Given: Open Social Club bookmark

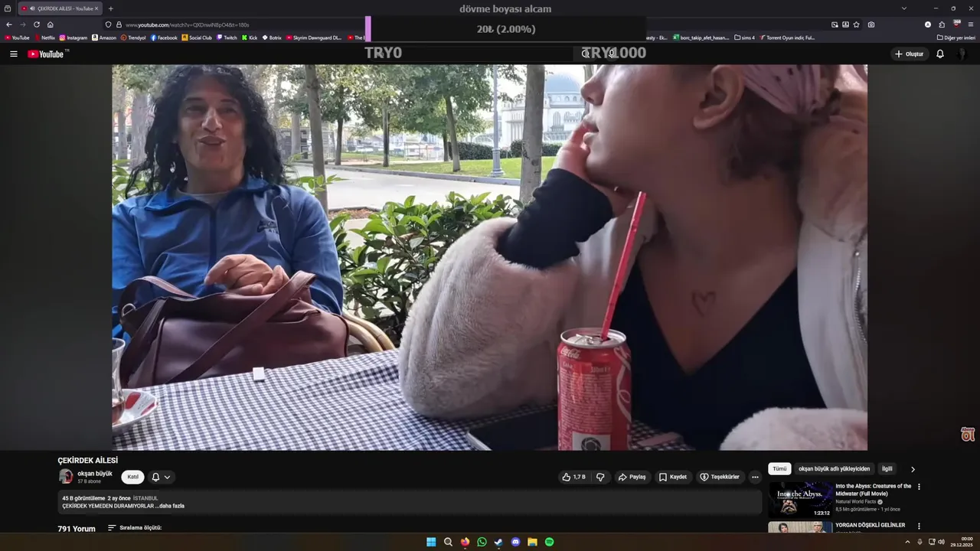Looking at the screenshot, I should point(197,37).
